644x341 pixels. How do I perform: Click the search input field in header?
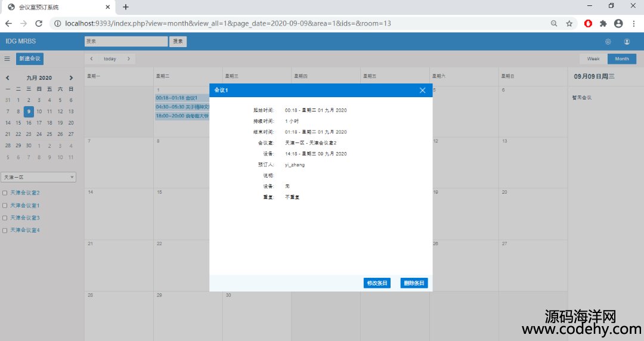126,42
